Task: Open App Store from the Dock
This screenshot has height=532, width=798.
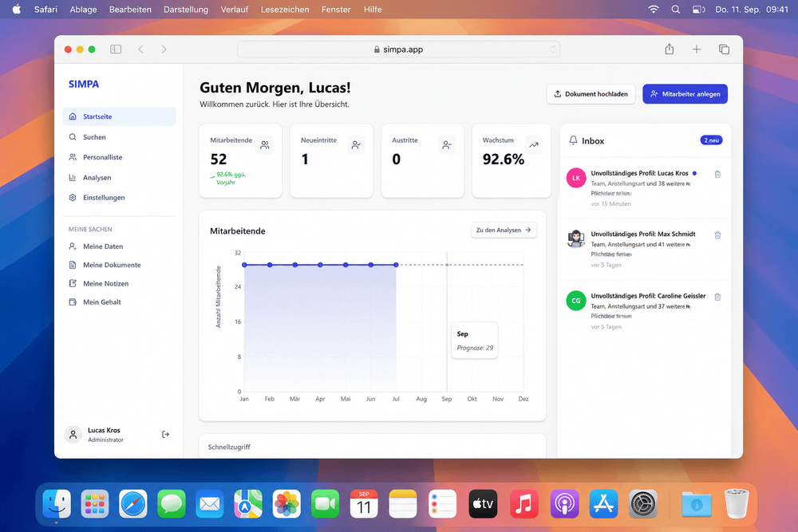Action: click(603, 504)
